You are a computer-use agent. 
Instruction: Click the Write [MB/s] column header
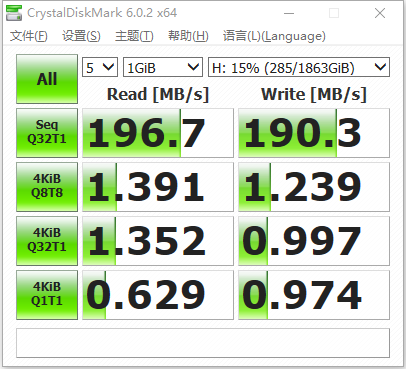tap(314, 94)
